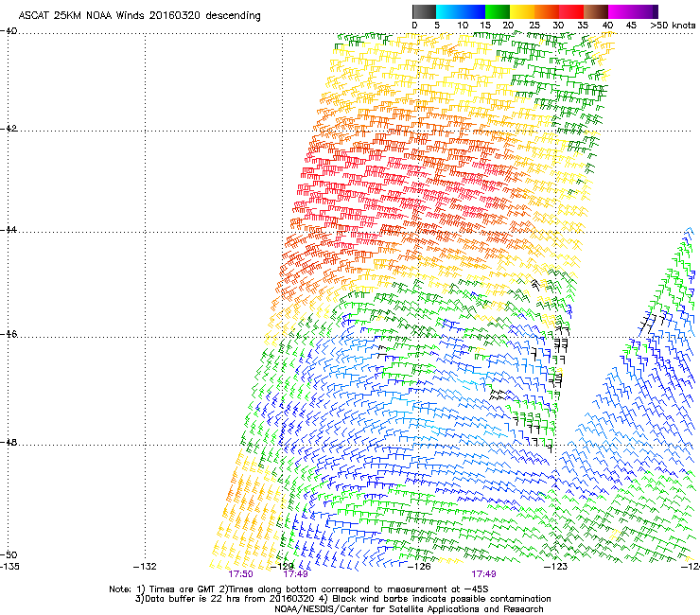Click the '-129' longitude axis label
Screen dimensions: 700x615
(282, 567)
